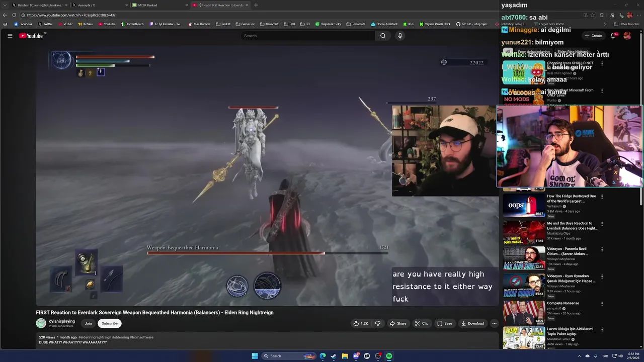
Task: Switch to MCSR Ranked tab
Action: pos(158,5)
